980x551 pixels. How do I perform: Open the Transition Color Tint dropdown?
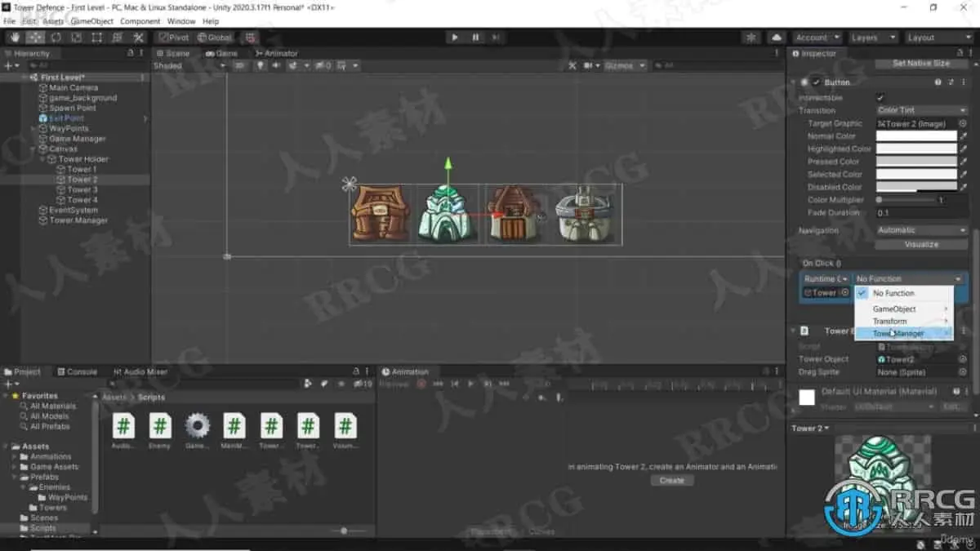coord(922,110)
